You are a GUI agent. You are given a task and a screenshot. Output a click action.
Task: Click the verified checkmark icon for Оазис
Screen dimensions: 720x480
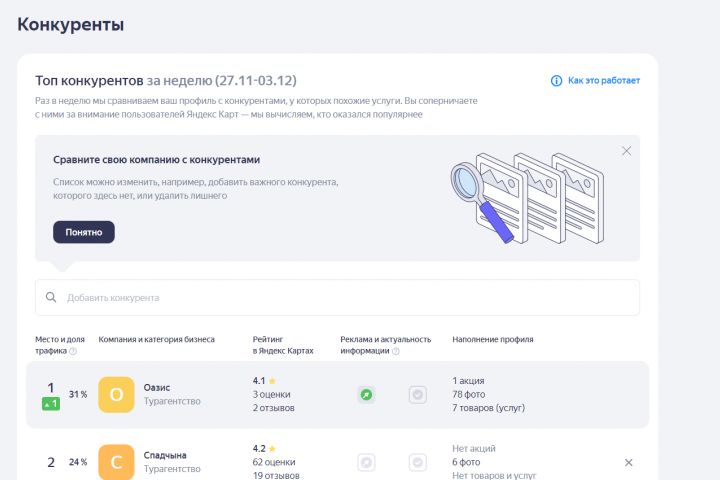click(418, 395)
